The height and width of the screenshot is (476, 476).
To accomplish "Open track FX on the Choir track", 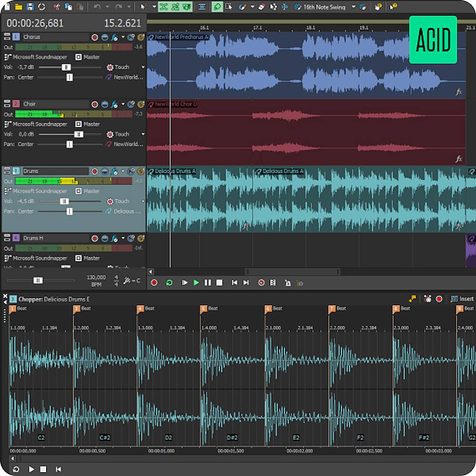I will [x=114, y=104].
